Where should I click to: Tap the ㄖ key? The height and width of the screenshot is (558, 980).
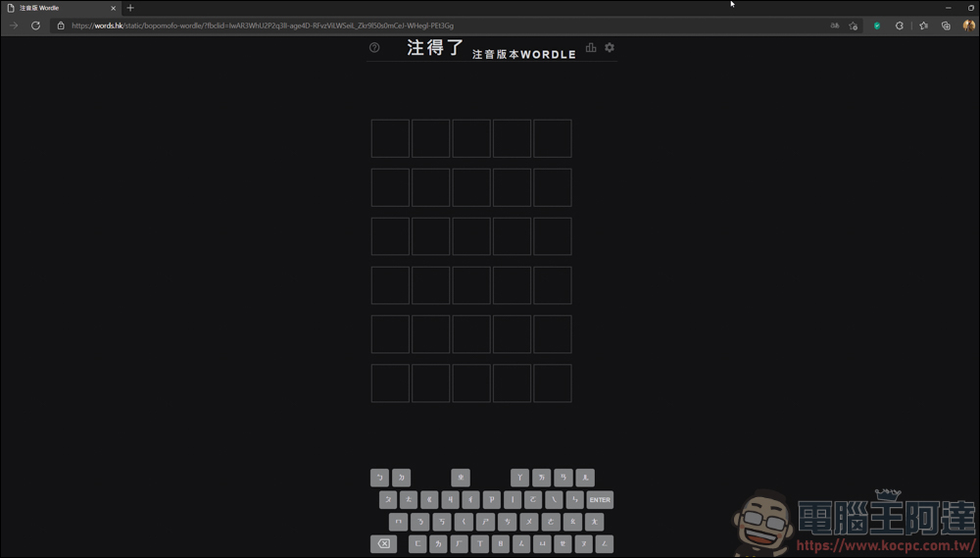point(500,543)
